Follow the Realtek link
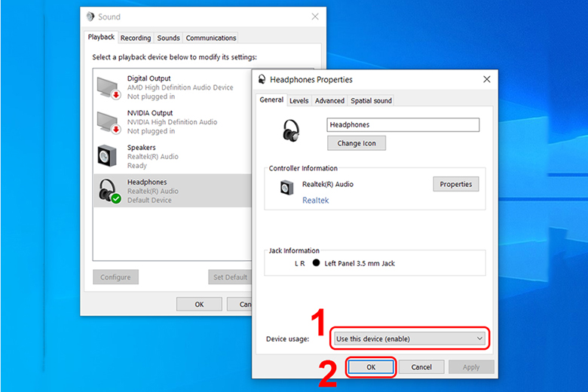 pyautogui.click(x=315, y=201)
